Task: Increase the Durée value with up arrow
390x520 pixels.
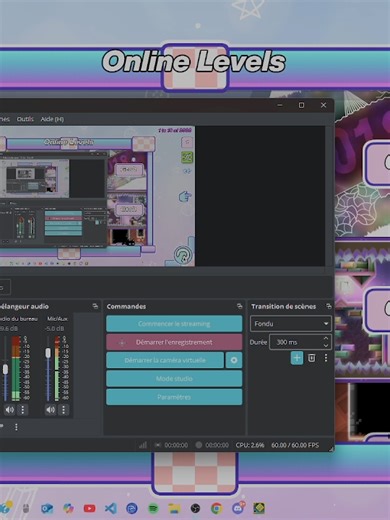Action: pyautogui.click(x=326, y=338)
